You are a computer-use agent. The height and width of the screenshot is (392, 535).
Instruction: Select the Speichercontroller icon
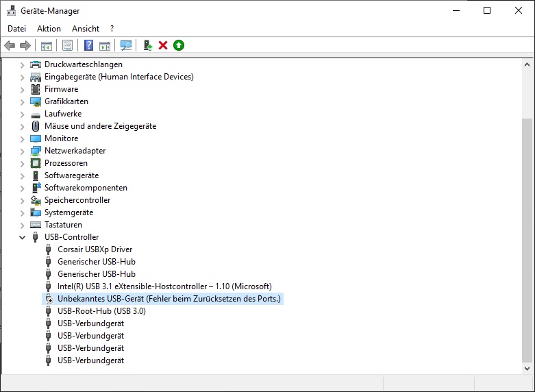click(x=36, y=200)
